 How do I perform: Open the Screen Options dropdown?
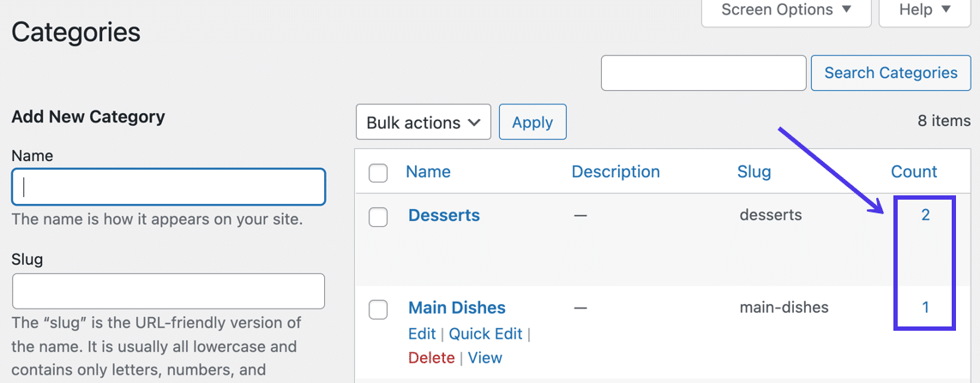click(786, 10)
